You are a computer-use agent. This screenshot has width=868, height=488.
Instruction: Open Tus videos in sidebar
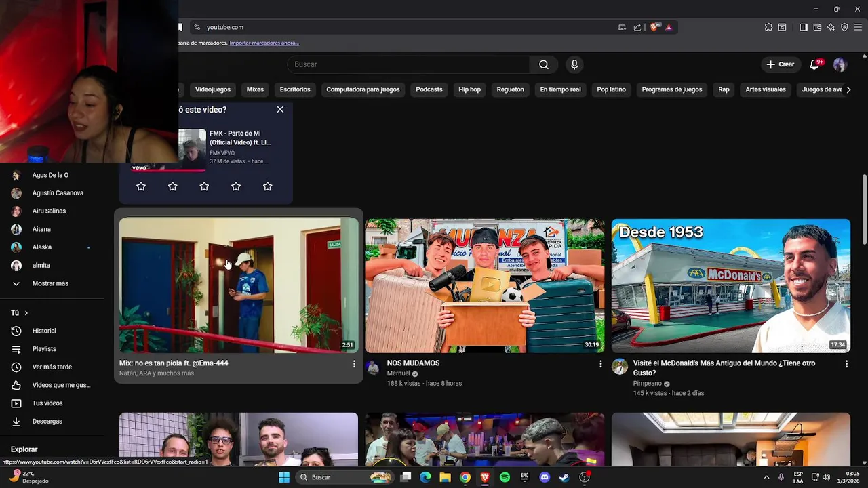coord(49,403)
